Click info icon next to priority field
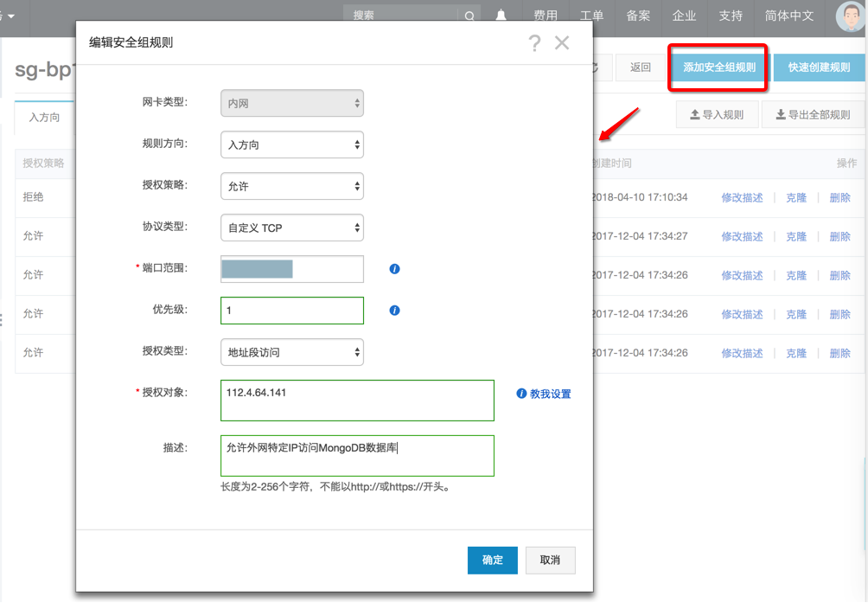 pyautogui.click(x=394, y=310)
